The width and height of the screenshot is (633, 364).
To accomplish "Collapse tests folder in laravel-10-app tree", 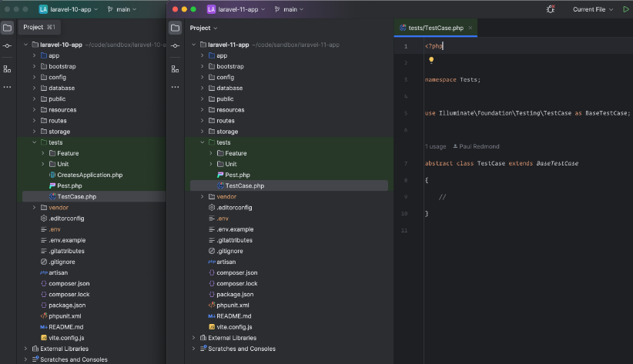I will point(35,142).
